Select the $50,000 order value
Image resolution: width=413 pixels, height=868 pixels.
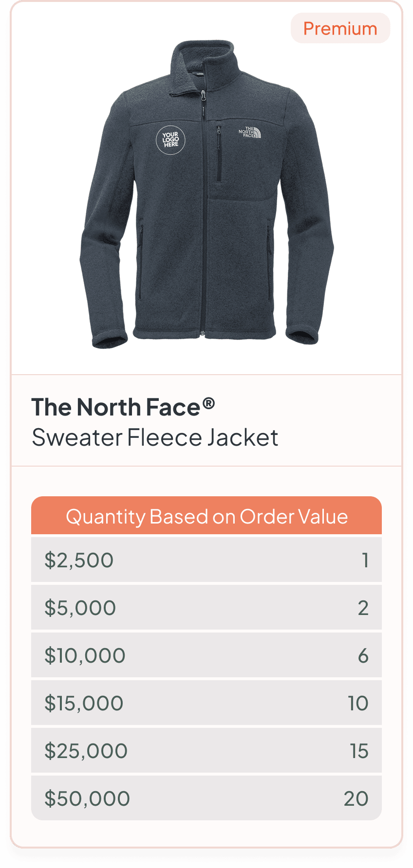[x=87, y=798]
